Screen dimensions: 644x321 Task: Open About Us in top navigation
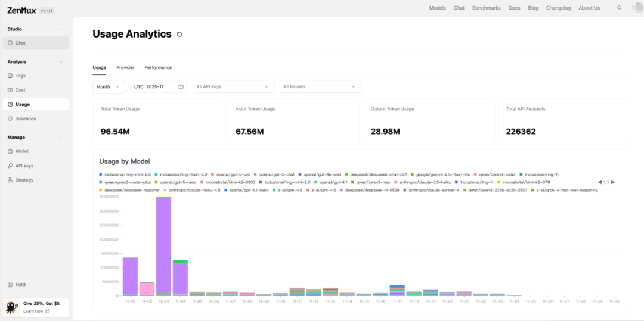coord(589,8)
